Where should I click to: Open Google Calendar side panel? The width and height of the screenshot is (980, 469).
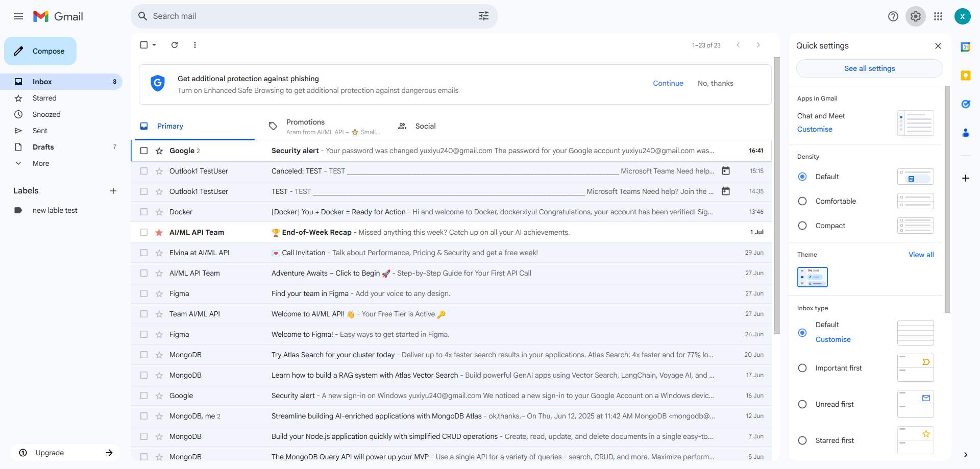point(966,47)
